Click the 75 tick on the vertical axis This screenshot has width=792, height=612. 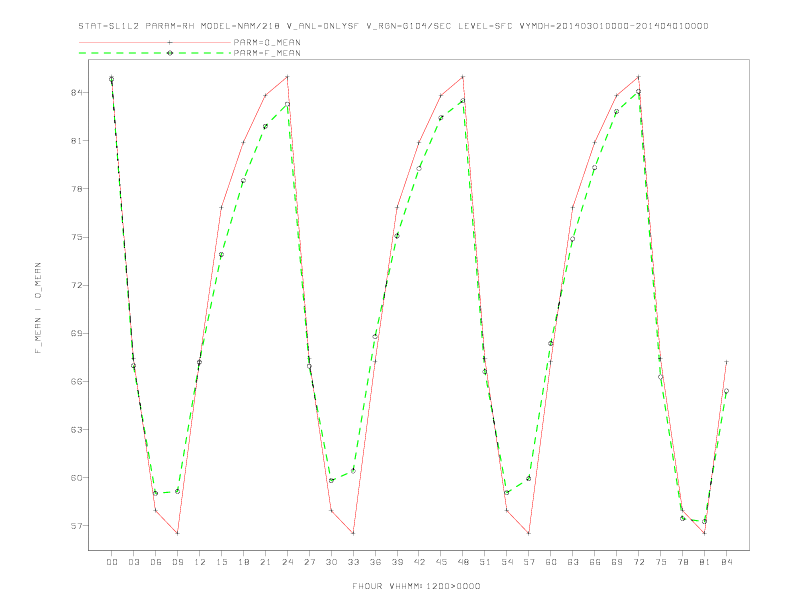(78, 237)
